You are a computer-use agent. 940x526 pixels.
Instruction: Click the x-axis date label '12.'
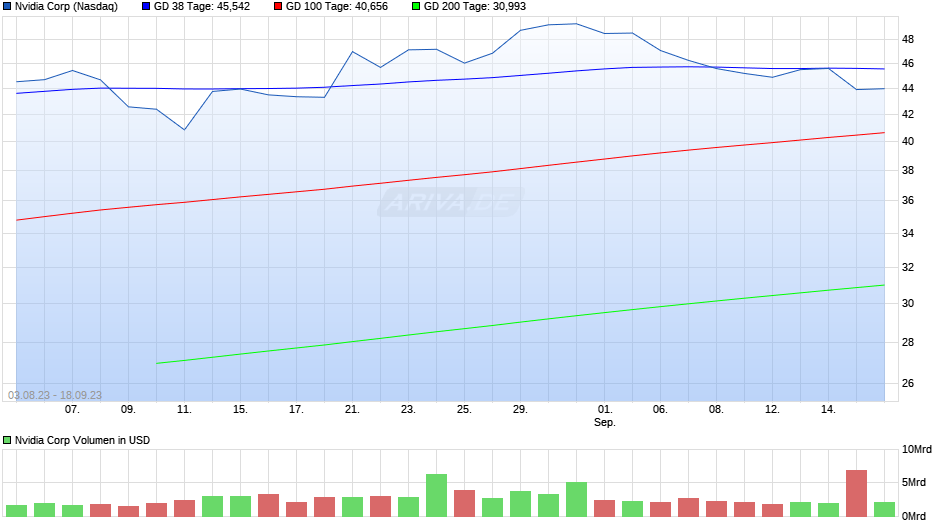(x=772, y=410)
